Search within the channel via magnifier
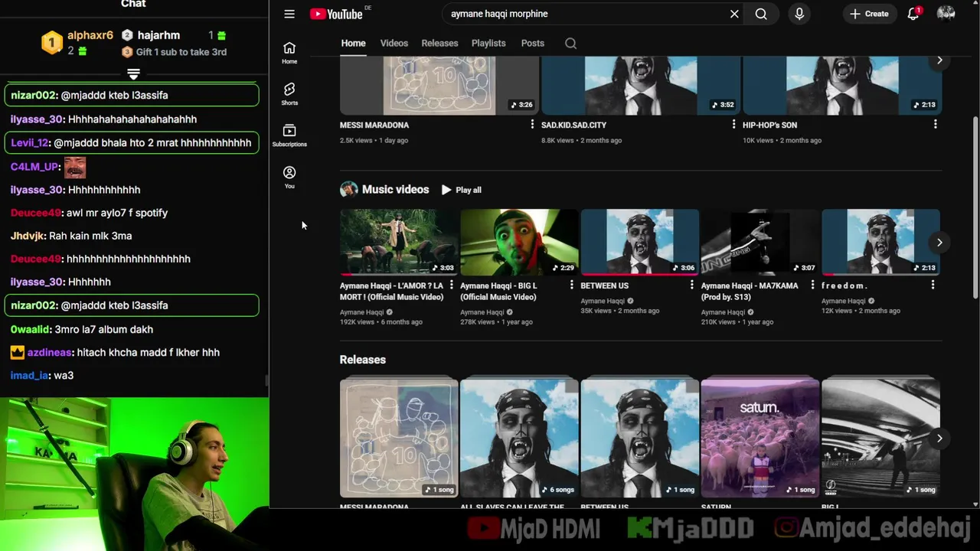980x551 pixels. pyautogui.click(x=570, y=44)
